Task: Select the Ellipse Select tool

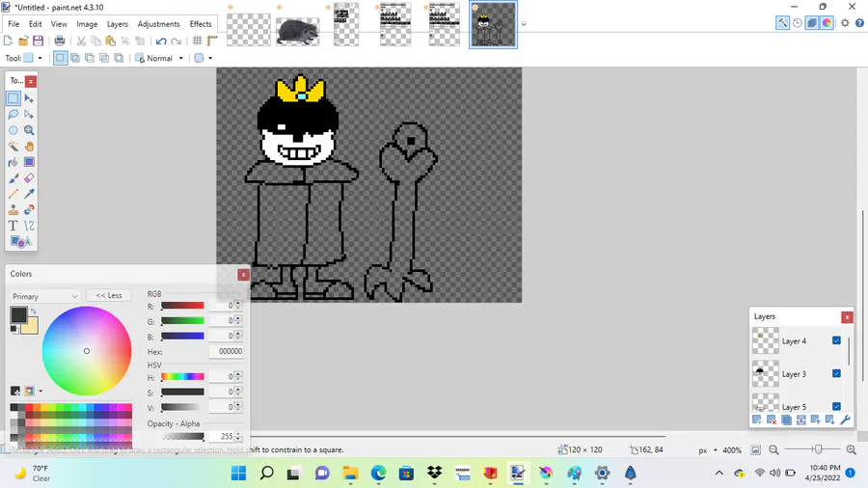Action: click(x=14, y=130)
